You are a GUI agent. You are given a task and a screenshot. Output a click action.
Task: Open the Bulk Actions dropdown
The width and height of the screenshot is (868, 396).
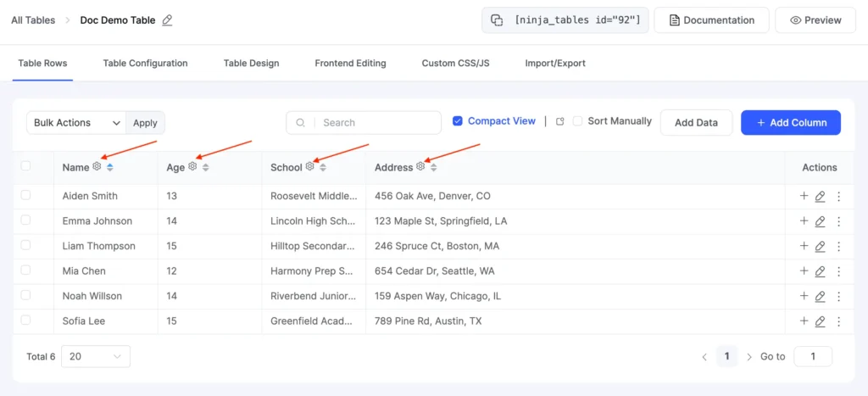pyautogui.click(x=76, y=123)
